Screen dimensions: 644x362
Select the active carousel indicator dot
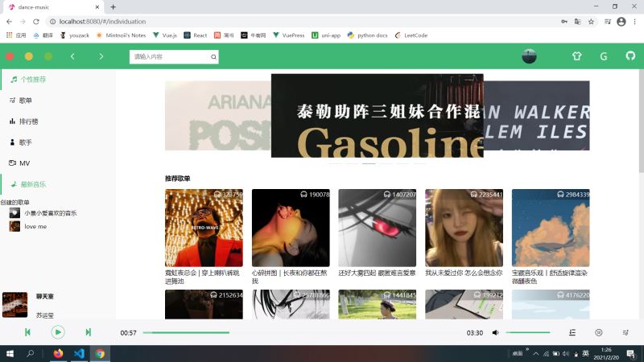pos(369,163)
